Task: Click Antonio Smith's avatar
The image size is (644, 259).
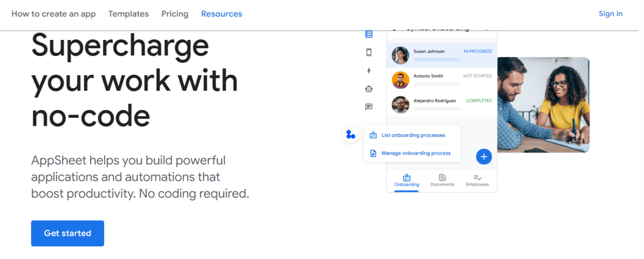Action: (x=400, y=80)
